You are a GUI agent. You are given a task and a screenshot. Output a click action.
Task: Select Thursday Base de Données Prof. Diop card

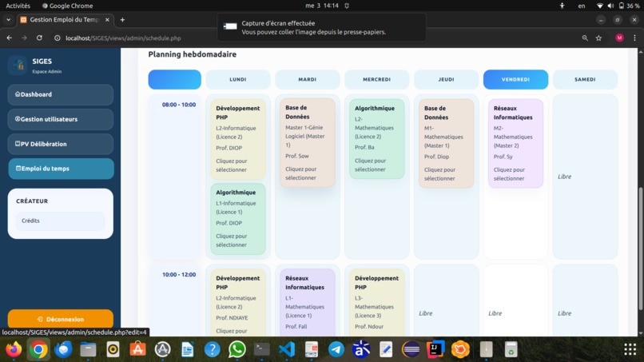point(446,143)
